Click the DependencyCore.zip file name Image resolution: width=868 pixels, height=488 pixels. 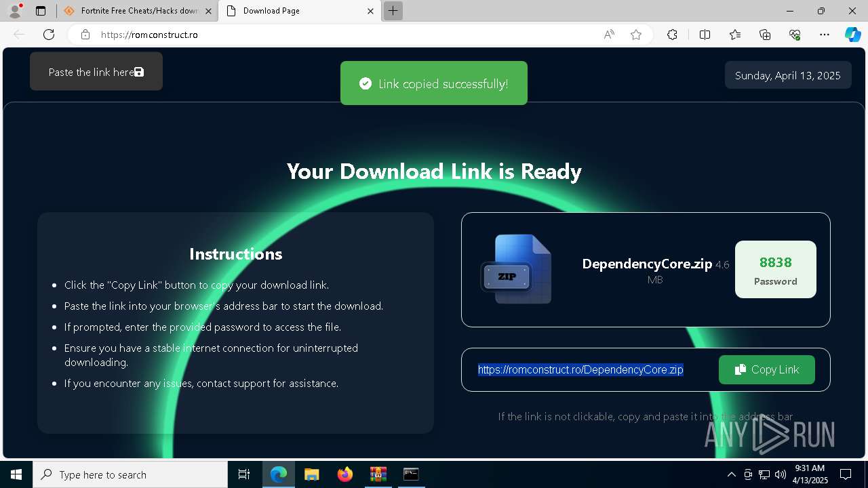647,264
